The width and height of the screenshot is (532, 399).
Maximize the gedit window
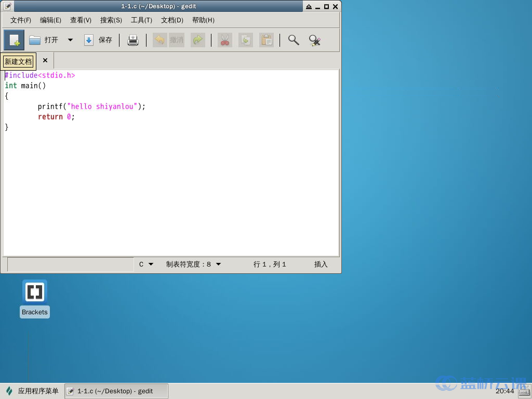326,6
